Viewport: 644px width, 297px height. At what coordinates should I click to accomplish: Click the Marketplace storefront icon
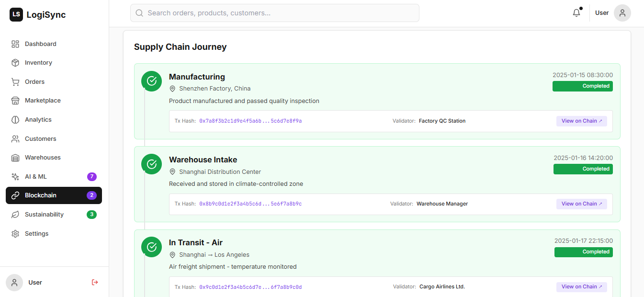click(x=15, y=101)
